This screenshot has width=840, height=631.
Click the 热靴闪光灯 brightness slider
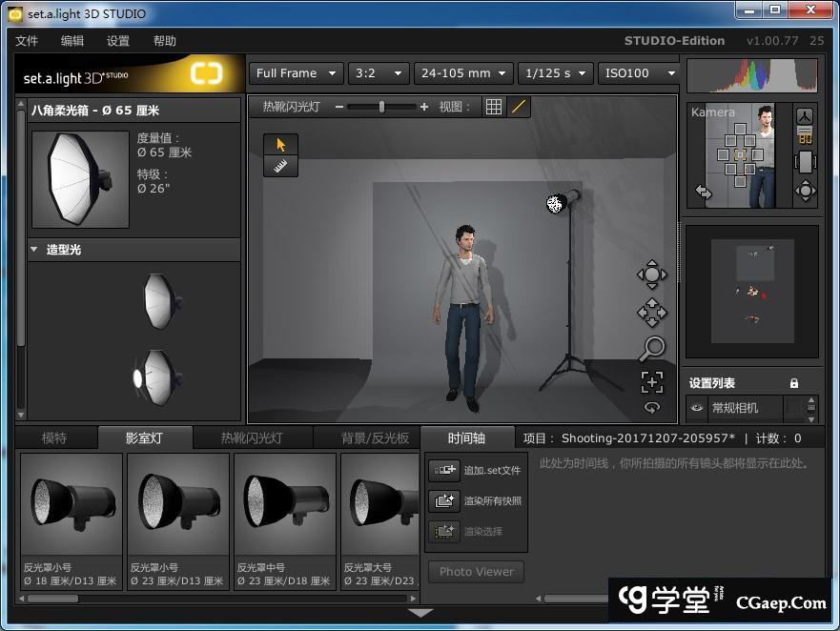pos(381,107)
